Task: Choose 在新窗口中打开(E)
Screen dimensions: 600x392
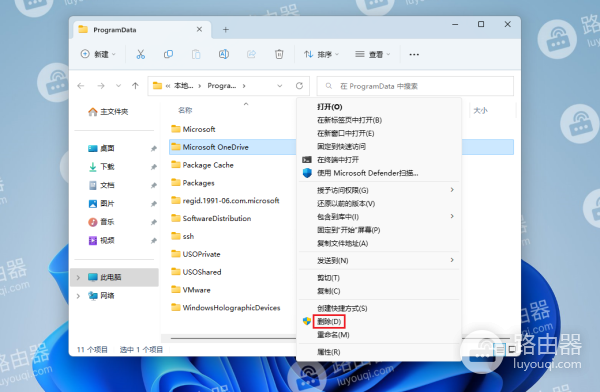Action: (379, 133)
